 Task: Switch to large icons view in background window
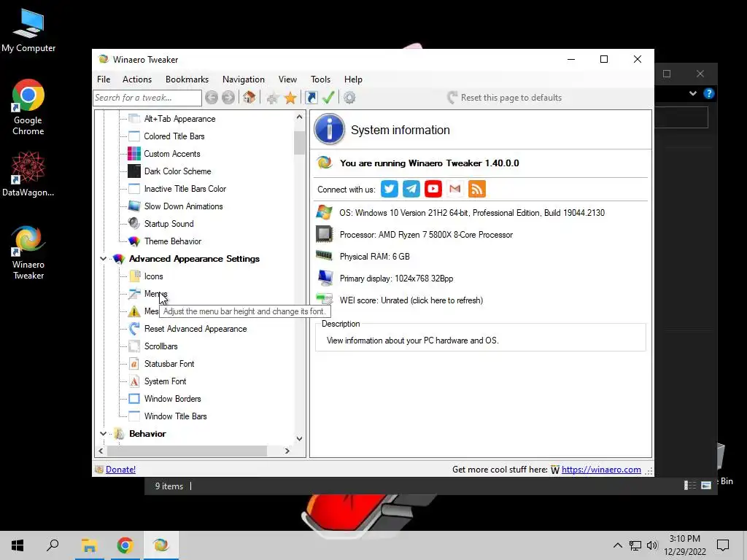(x=706, y=485)
